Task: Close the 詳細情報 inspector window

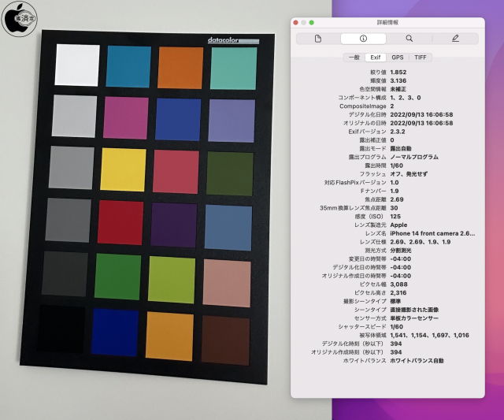Action: click(x=295, y=23)
